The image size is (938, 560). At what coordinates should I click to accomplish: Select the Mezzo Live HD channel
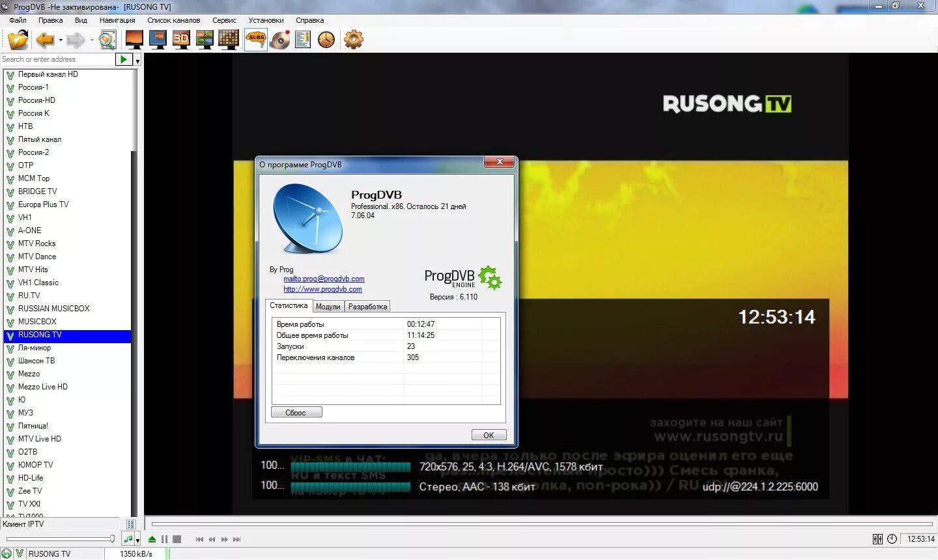(43, 387)
